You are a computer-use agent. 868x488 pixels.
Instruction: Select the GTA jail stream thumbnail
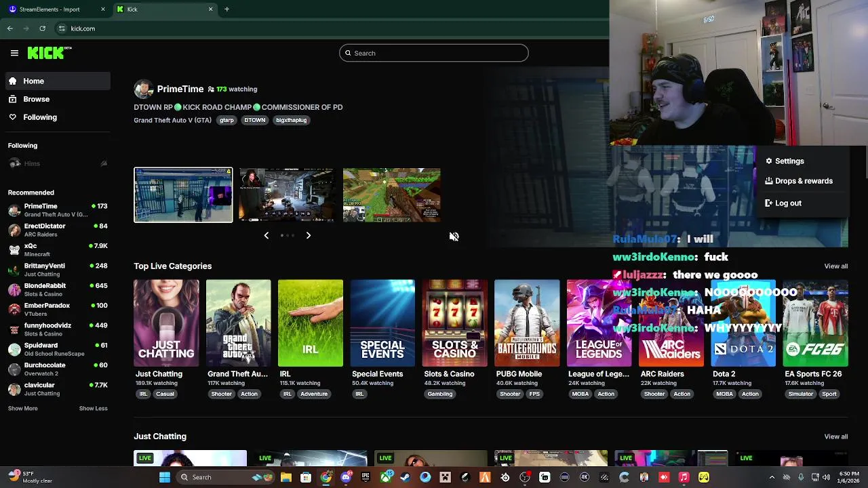[x=183, y=195]
